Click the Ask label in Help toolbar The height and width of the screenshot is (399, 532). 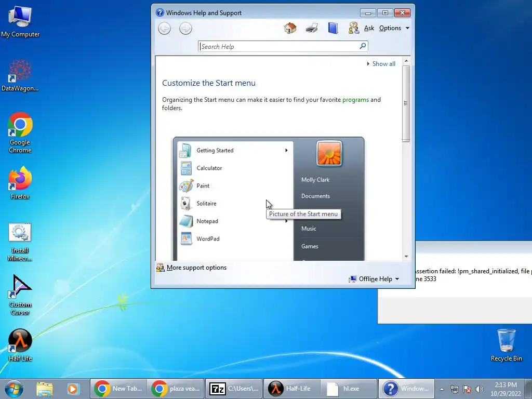click(x=369, y=28)
